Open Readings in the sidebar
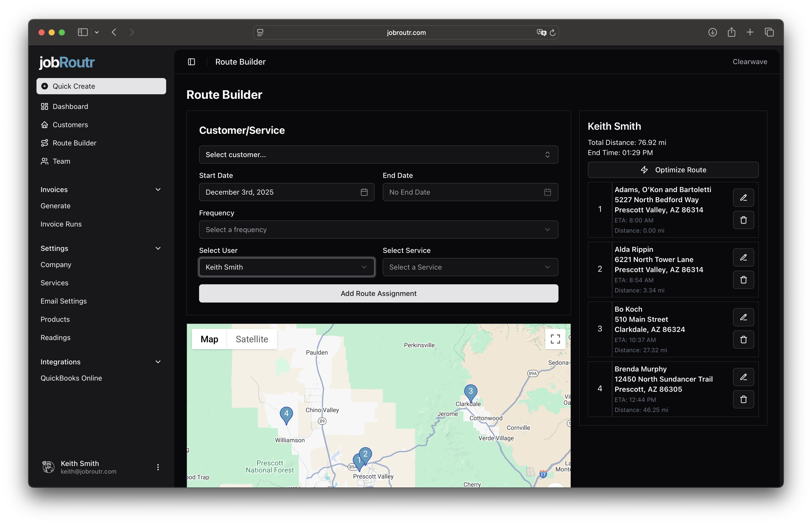Screen dimensions: 812x525 point(55,337)
